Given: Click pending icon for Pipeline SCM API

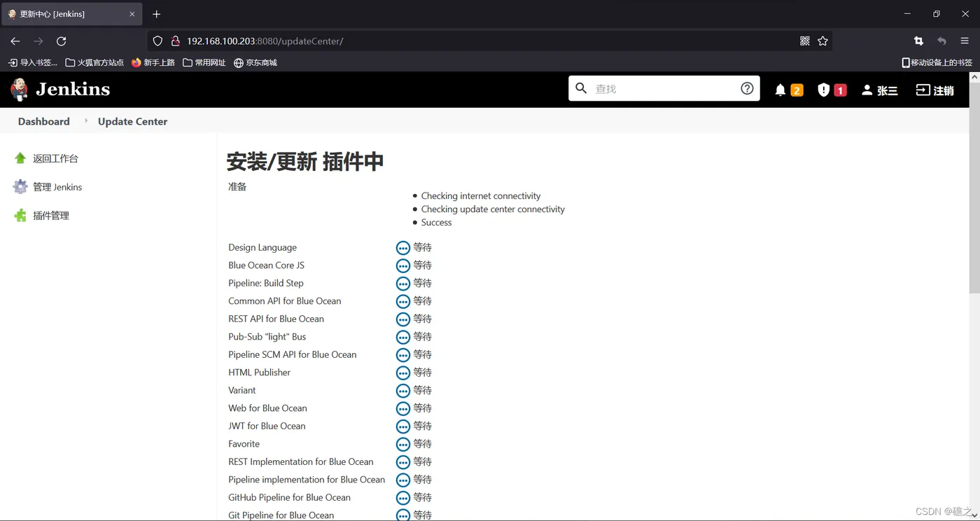Looking at the screenshot, I should 403,355.
